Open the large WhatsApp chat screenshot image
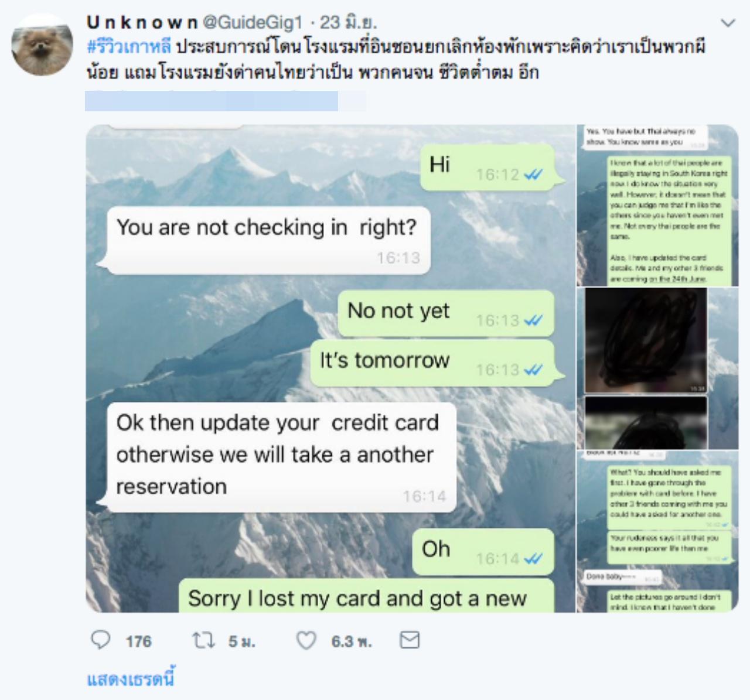 tap(330, 368)
